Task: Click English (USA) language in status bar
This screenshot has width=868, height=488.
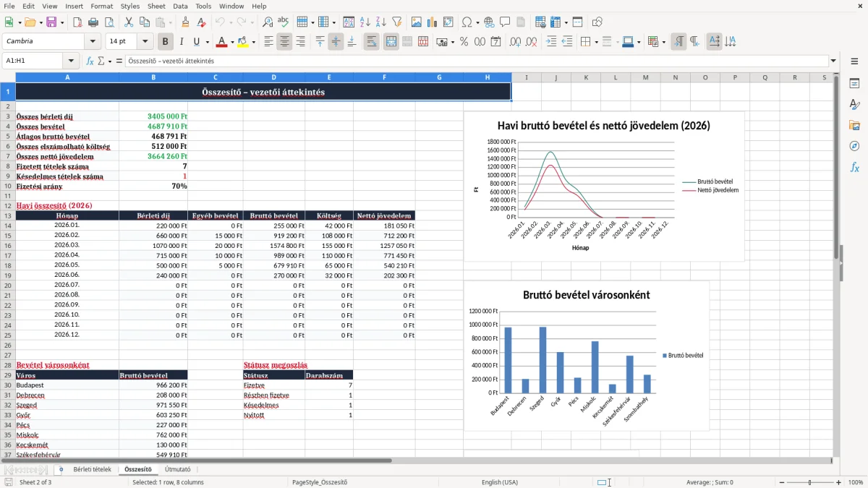Action: (x=500, y=482)
